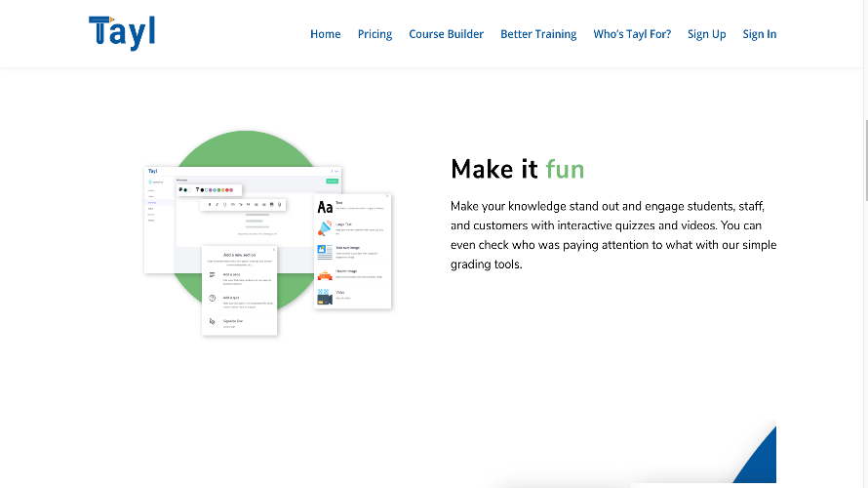Screen dimensions: 868x488
Task: Click the Make it fun heading
Action: click(x=518, y=169)
